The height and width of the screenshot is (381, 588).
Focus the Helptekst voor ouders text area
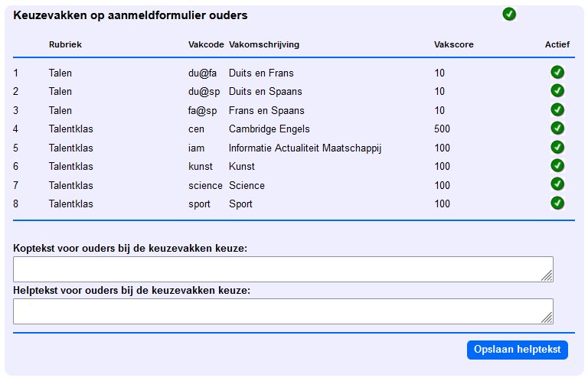click(x=283, y=311)
